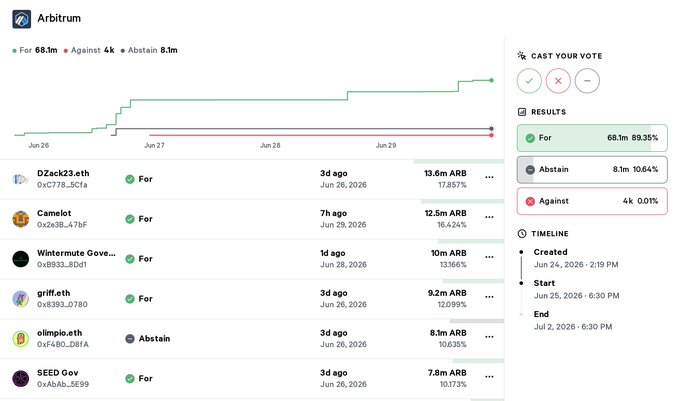Cast an Against vote with the red X button
The image size is (680, 401).
558,81
